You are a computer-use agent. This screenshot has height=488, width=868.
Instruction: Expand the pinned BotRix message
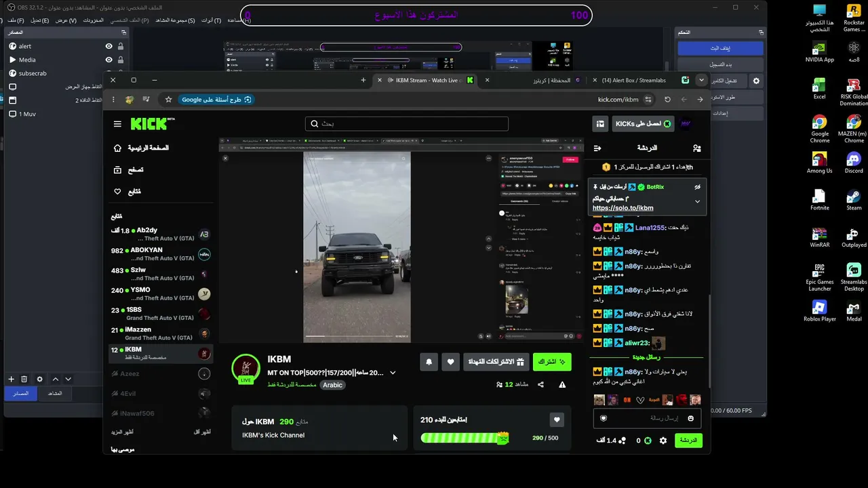[x=697, y=201]
